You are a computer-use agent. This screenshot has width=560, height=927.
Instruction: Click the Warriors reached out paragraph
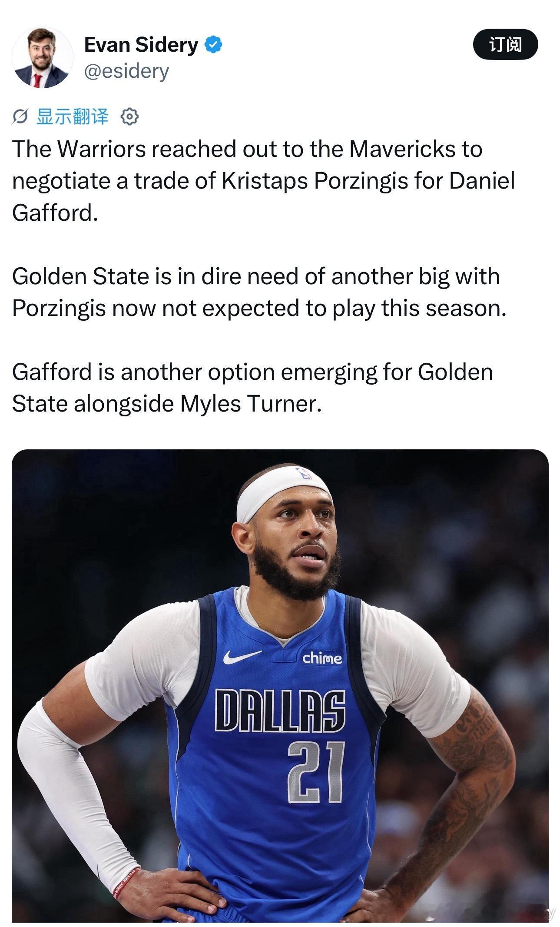click(263, 181)
